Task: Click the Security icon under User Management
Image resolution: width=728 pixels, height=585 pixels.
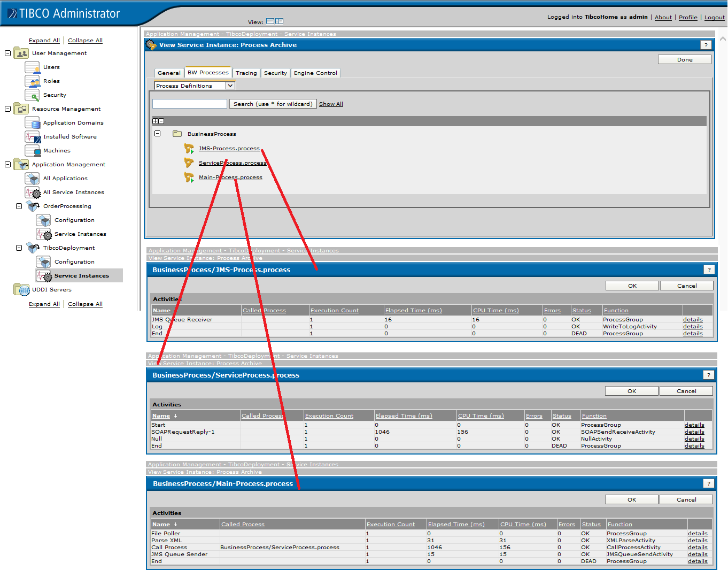Action: point(32,95)
